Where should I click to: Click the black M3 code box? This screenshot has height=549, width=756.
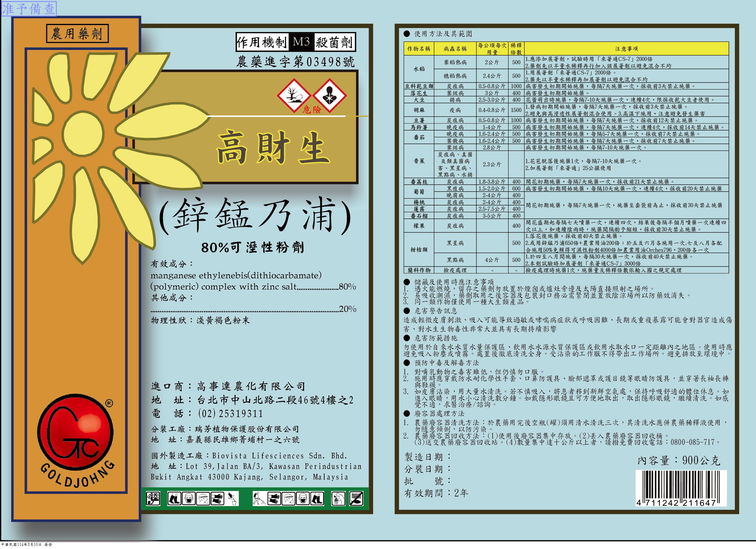(301, 42)
